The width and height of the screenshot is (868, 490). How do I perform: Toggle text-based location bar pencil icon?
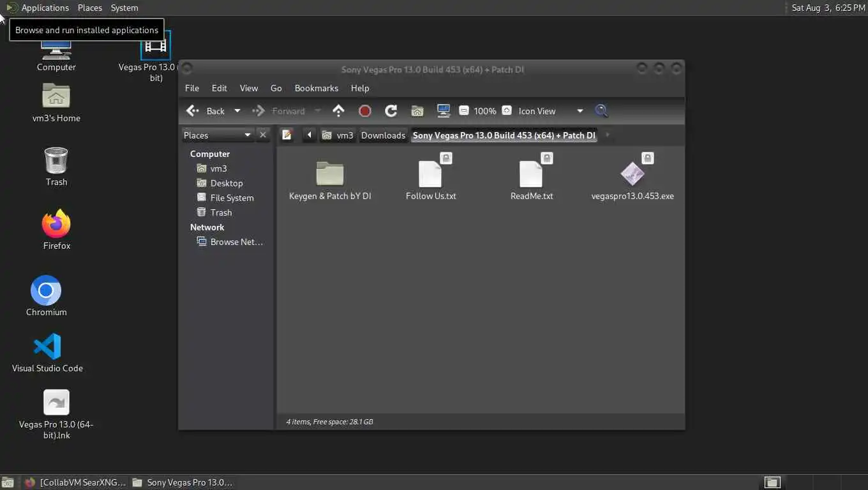pyautogui.click(x=287, y=135)
